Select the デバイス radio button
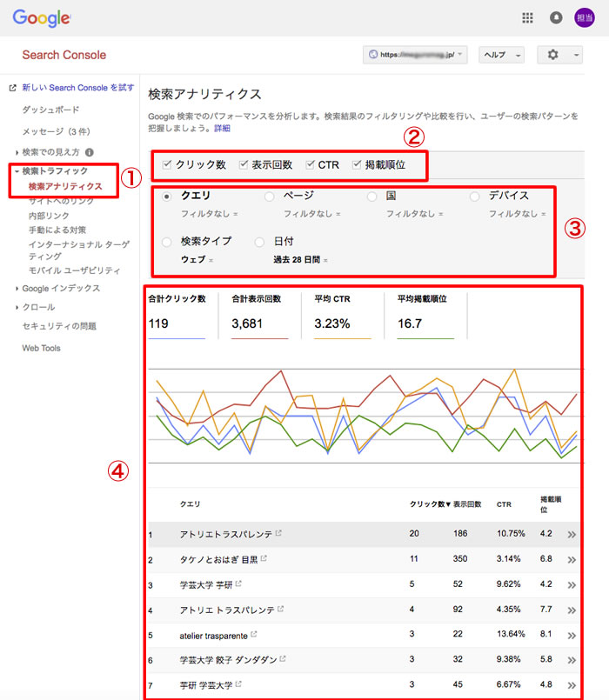Screen dimensions: 609x700 pos(474,197)
